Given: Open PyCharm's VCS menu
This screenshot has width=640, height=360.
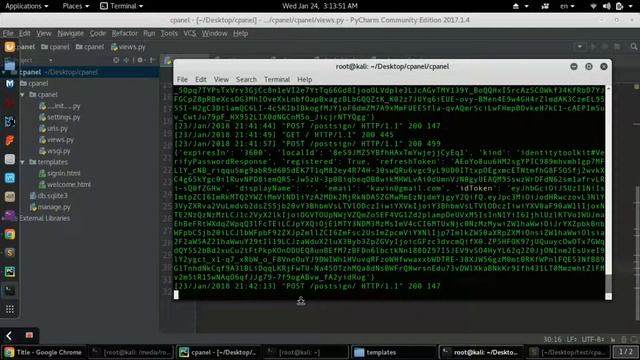Looking at the screenshot, I should click(189, 33).
